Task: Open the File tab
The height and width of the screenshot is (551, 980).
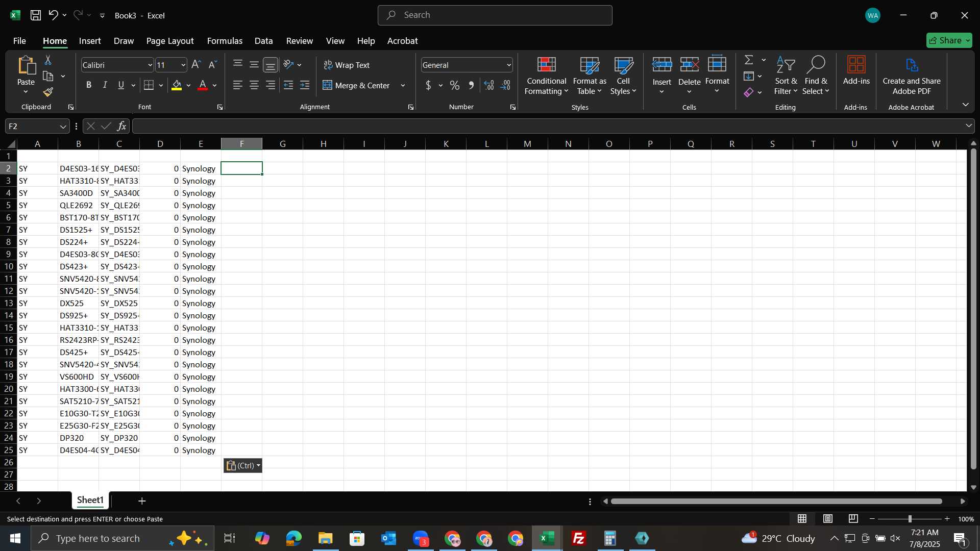Action: (x=19, y=41)
